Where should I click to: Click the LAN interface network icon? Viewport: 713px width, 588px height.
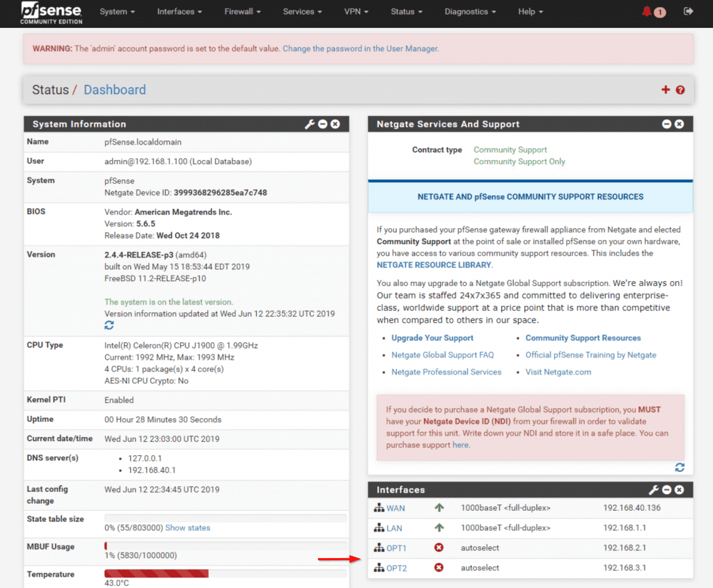[379, 528]
